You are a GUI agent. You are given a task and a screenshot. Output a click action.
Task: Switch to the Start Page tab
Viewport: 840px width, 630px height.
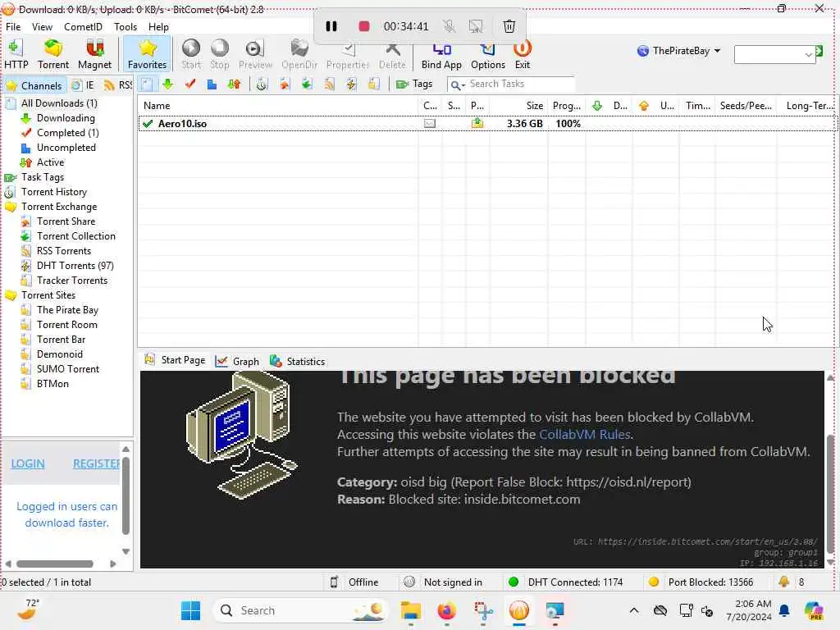tap(176, 361)
